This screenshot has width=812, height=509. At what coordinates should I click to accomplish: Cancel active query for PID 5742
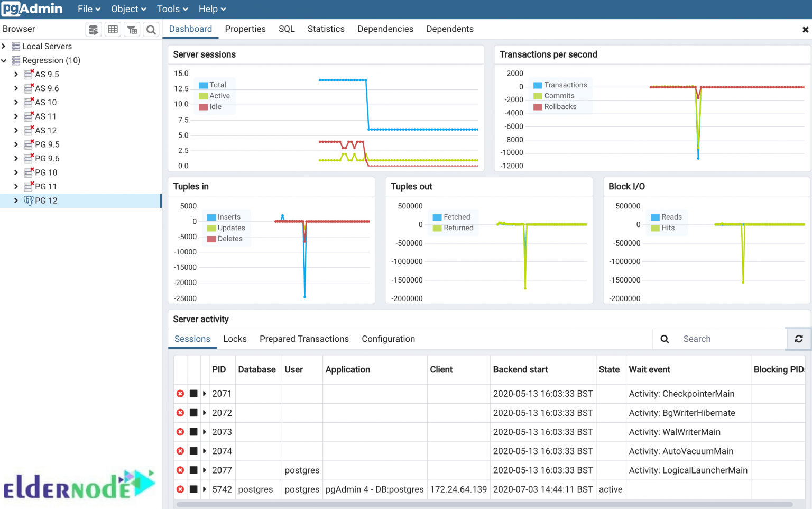[x=193, y=489]
